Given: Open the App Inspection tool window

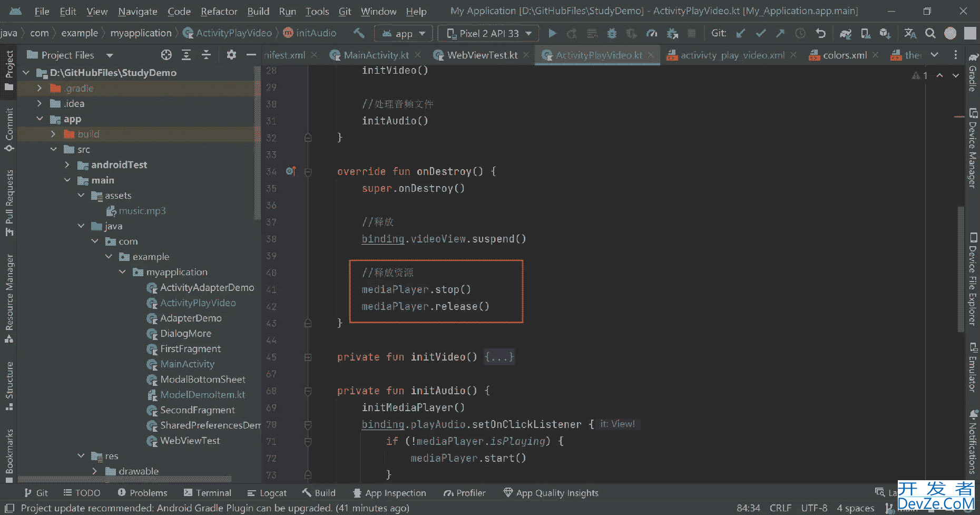Looking at the screenshot, I should click(x=389, y=493).
